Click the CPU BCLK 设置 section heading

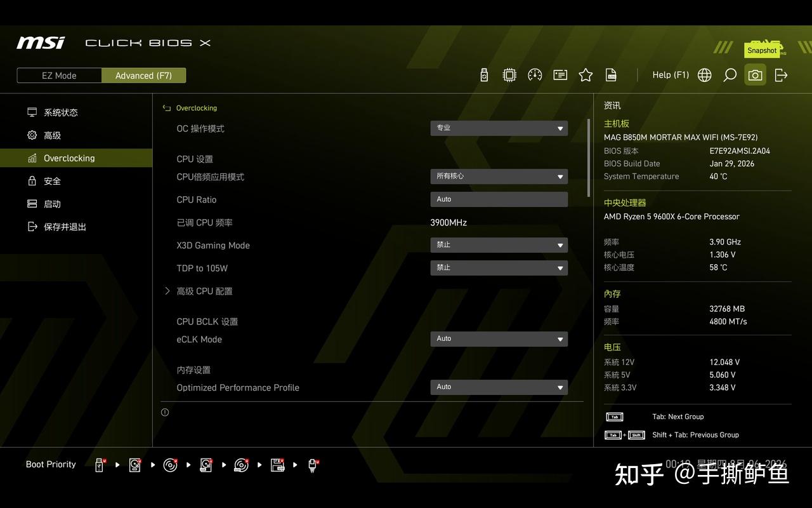point(207,322)
